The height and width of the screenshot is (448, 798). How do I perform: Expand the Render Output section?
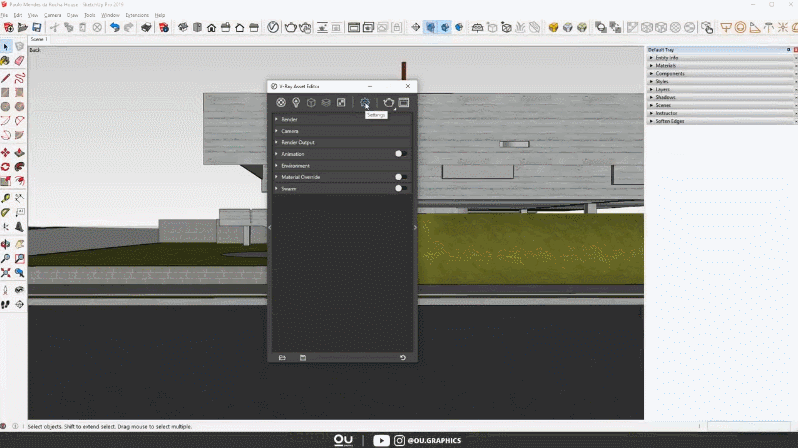click(x=297, y=142)
